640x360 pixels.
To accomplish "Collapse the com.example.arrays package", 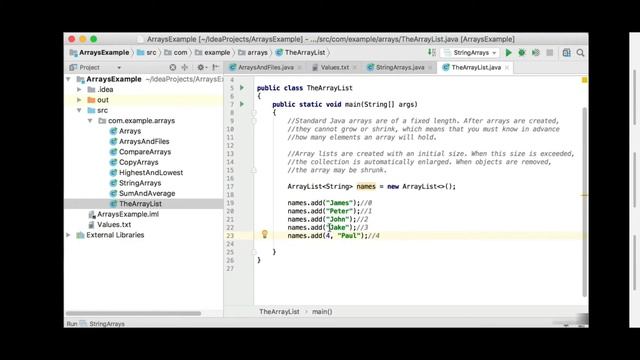I will point(90,121).
